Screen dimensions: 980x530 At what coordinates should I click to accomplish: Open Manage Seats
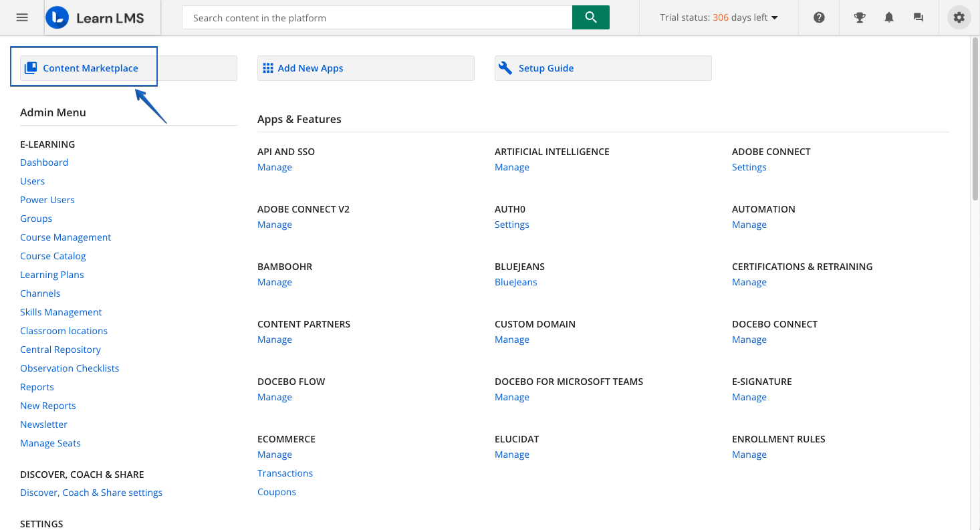click(50, 443)
